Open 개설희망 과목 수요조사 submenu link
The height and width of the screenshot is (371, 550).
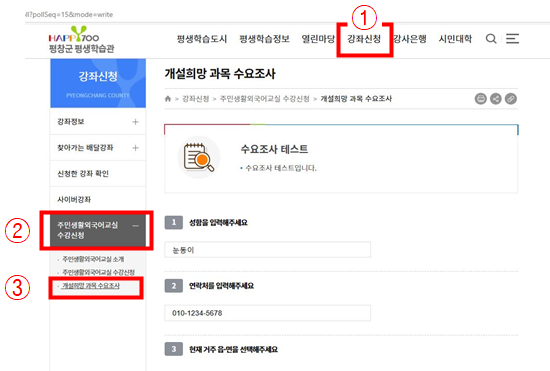pyautogui.click(x=91, y=286)
